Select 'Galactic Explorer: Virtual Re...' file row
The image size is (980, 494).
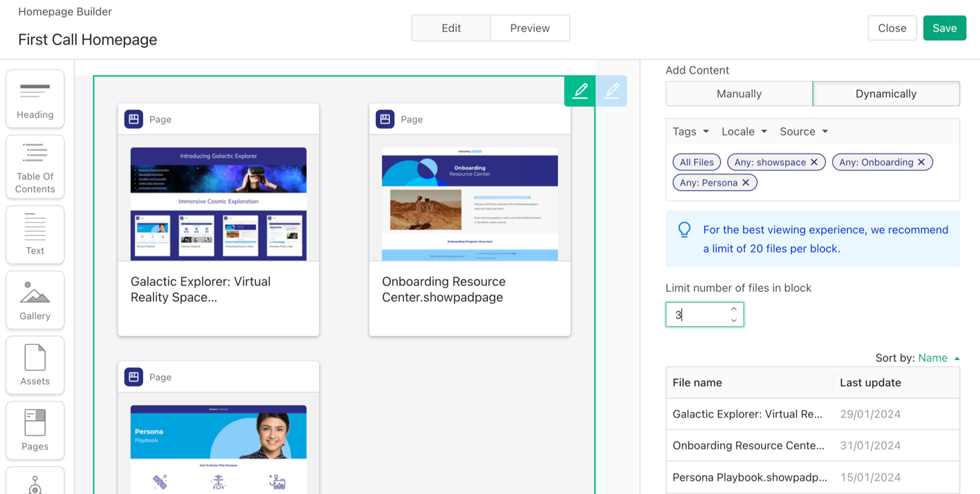click(x=812, y=414)
